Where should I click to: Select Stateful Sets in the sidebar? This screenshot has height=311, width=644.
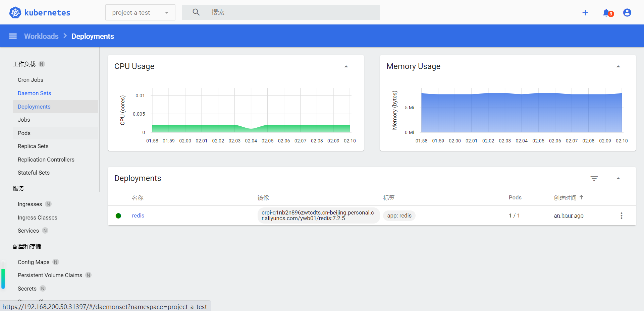pyautogui.click(x=34, y=173)
